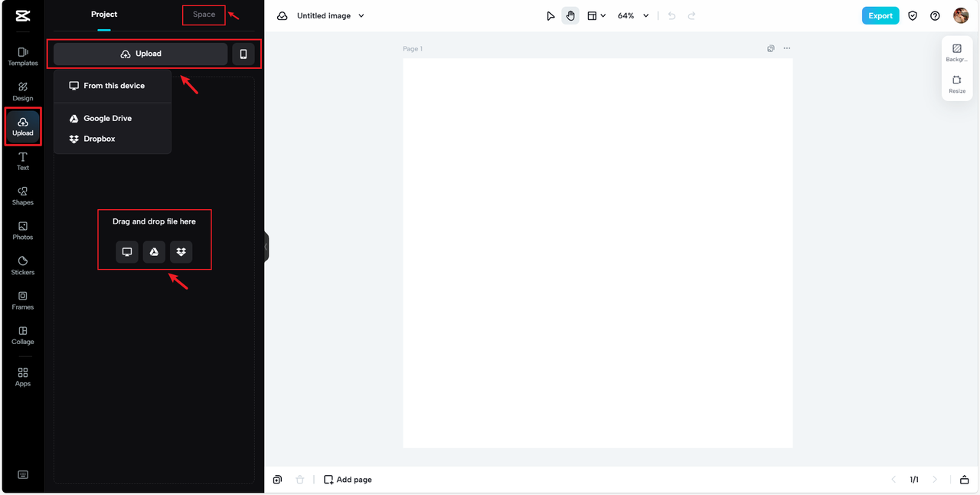Viewport: 980px width, 495px height.
Task: Click the cloud save icon beside Untitled image
Action: coord(283,15)
